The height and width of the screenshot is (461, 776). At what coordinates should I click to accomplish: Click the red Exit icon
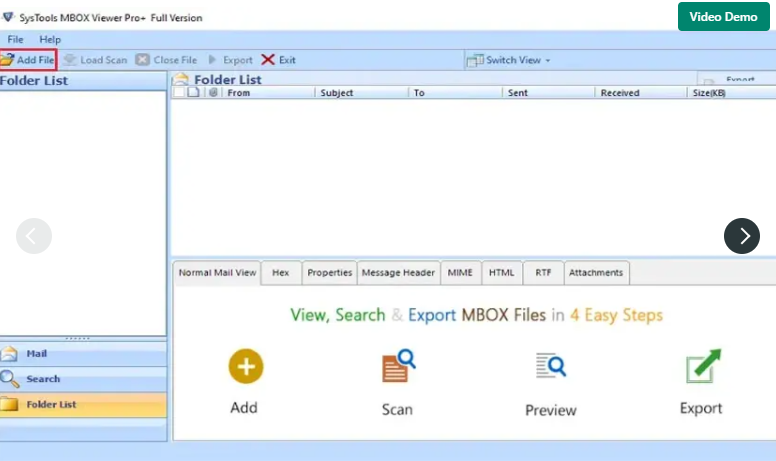(268, 60)
